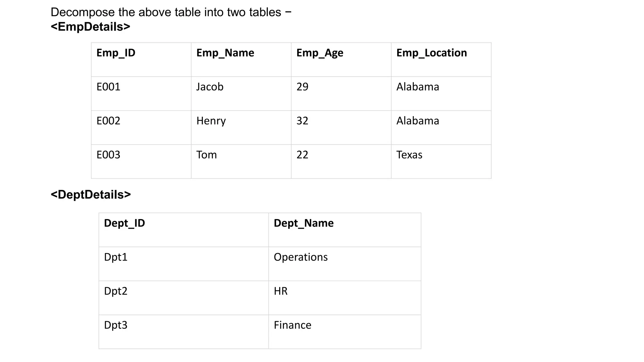Click the <DeptDetails> table heading

pyautogui.click(x=91, y=195)
